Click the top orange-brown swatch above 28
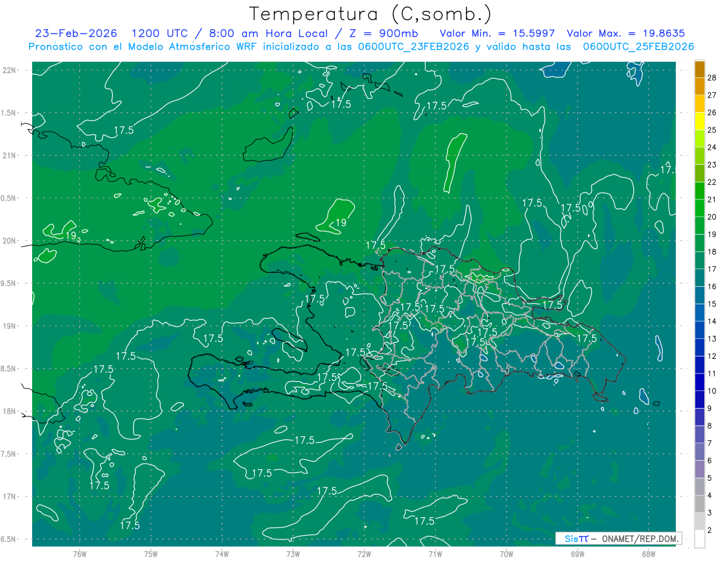Screen dimensions: 728x562 [699, 69]
